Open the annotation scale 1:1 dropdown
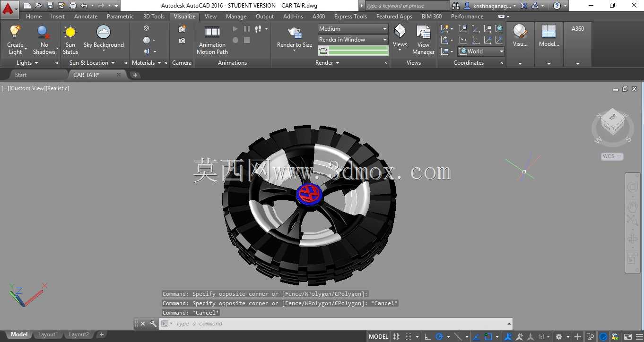This screenshot has width=644, height=342. pos(544,337)
